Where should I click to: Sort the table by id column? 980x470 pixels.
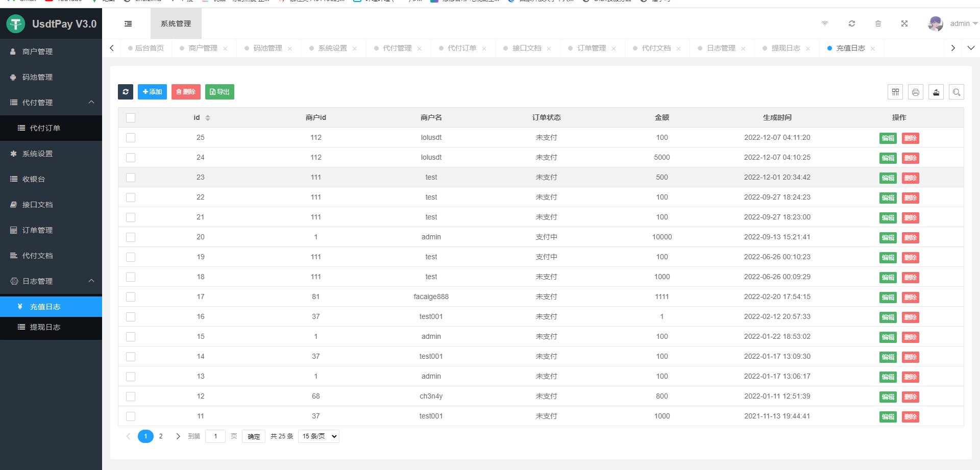(x=207, y=118)
